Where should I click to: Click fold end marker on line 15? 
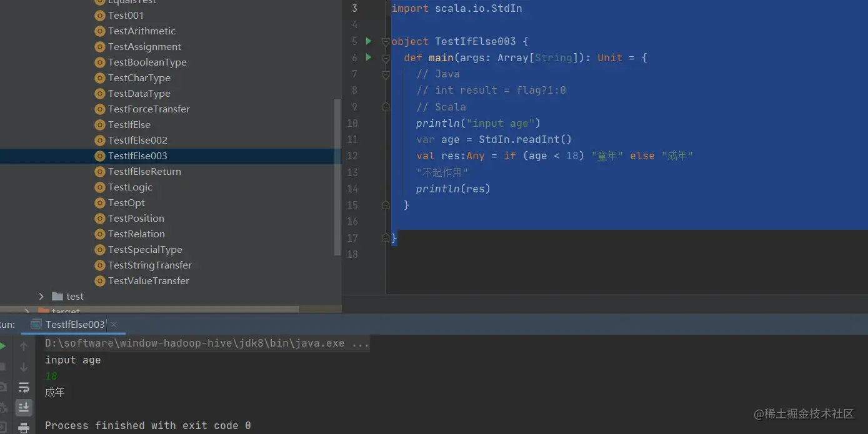pyautogui.click(x=386, y=205)
